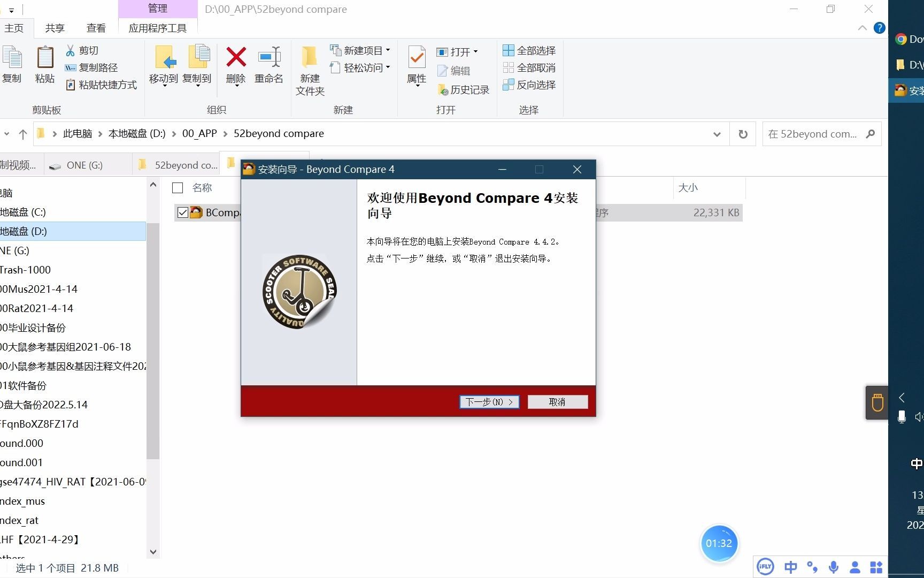Screen dimensions: 924x578
Task: Click the Refresh button beside address bar
Action: [x=743, y=134]
